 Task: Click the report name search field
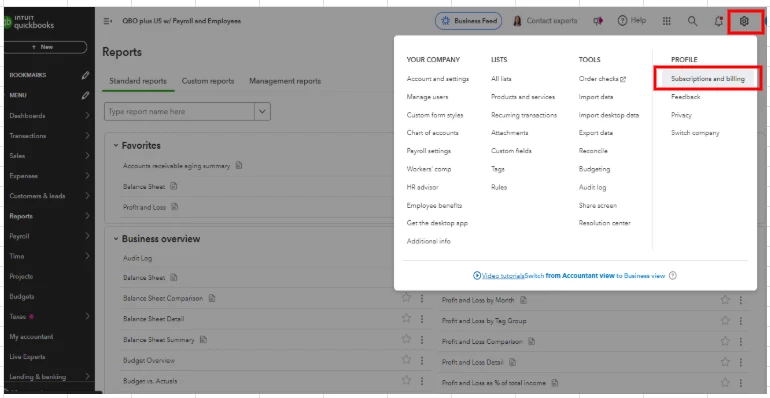point(179,112)
